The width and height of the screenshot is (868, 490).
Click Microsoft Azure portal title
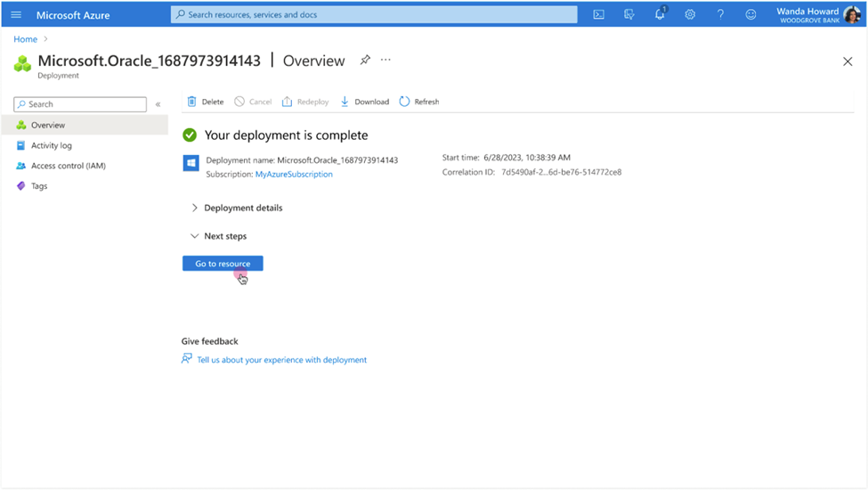pos(73,15)
